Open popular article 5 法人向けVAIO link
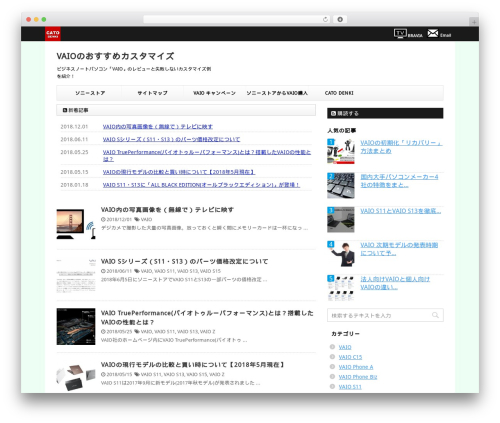Screen dimensions: 500x423 point(395,283)
